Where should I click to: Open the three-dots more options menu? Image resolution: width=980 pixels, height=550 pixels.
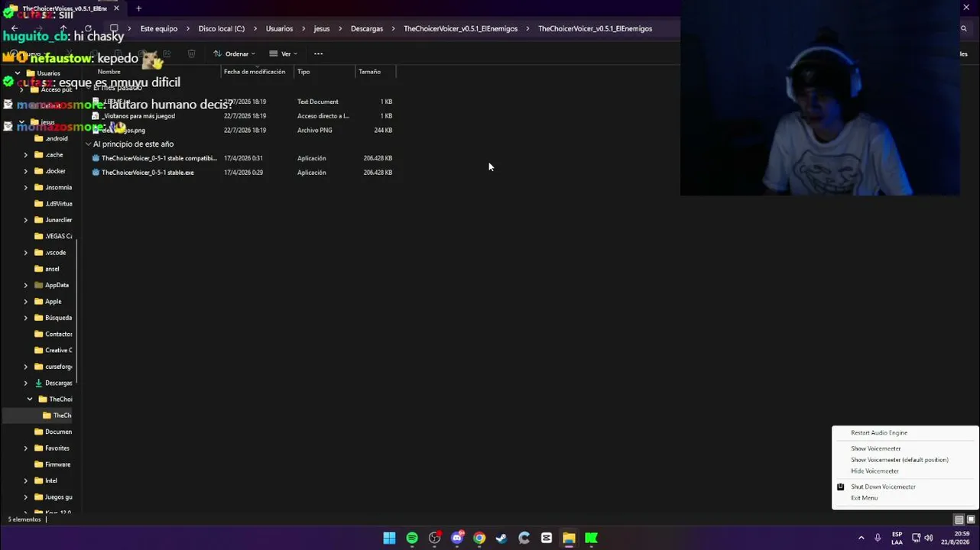coord(318,53)
